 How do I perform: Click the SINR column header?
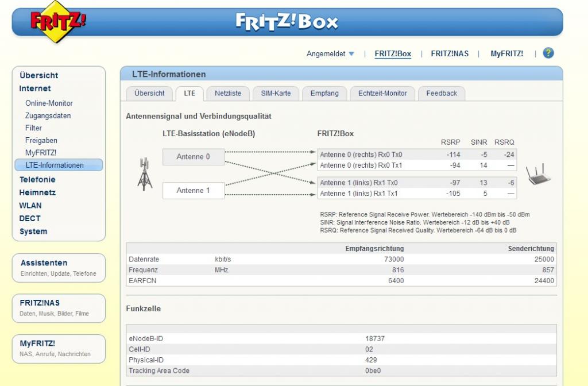coord(479,142)
